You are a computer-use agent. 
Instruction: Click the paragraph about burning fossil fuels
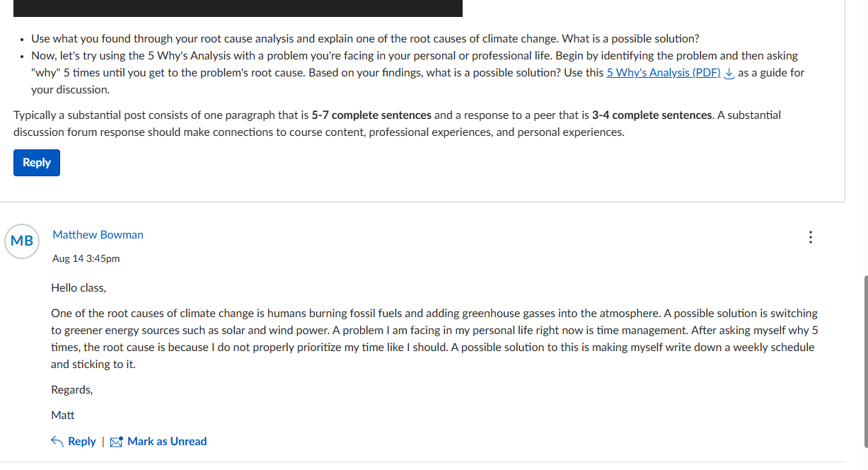tap(434, 338)
